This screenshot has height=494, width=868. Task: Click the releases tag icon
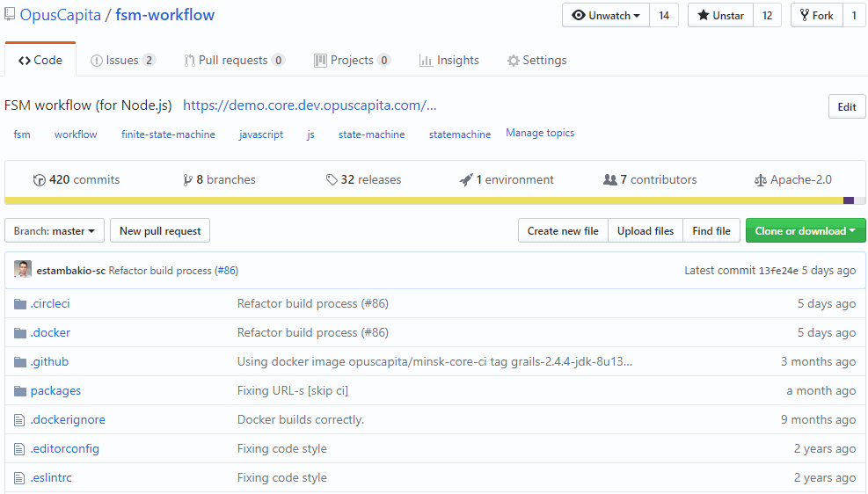click(x=332, y=180)
